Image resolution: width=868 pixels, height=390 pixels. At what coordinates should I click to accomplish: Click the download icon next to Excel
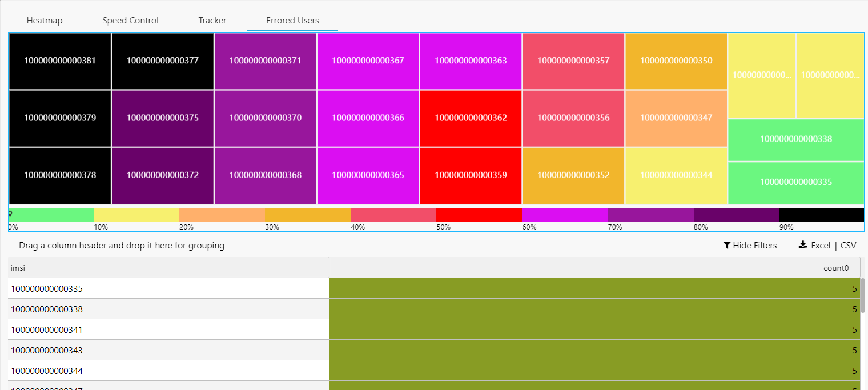[803, 245]
